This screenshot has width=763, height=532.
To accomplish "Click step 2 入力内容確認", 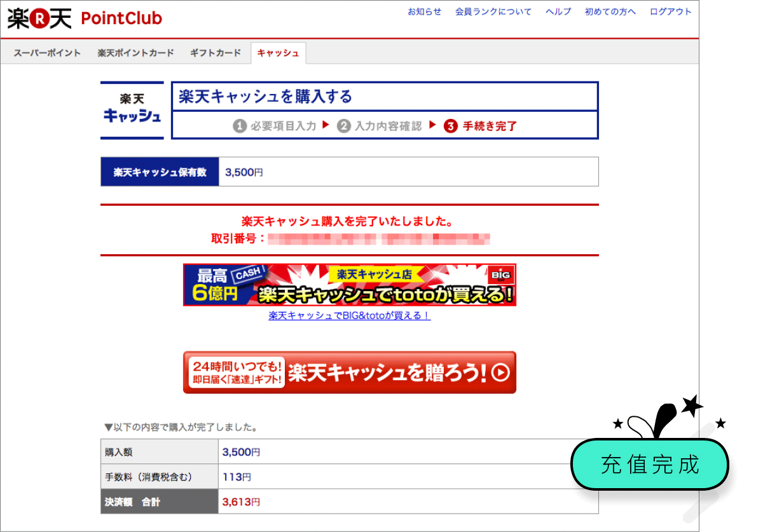I will tap(380, 126).
